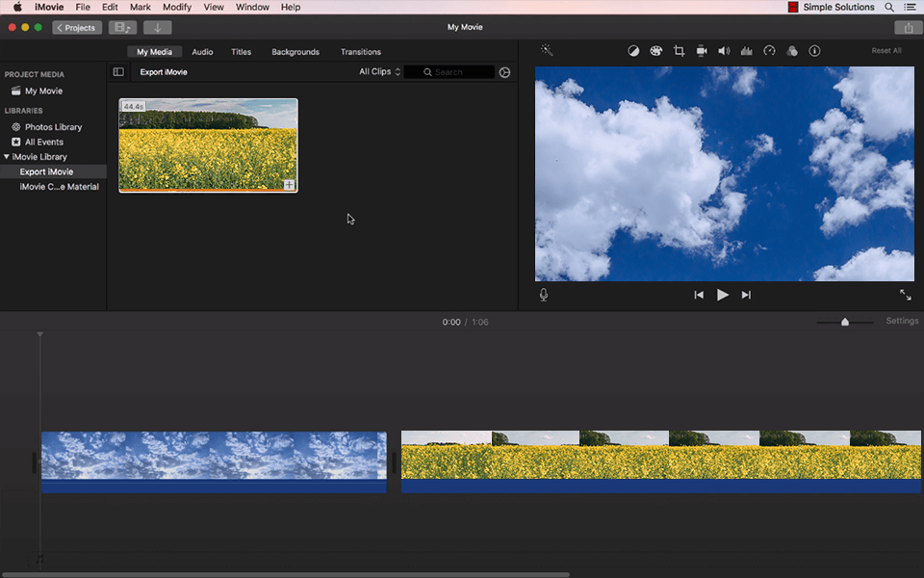Click the Reset All button
This screenshot has width=924, height=578.
coord(886,51)
